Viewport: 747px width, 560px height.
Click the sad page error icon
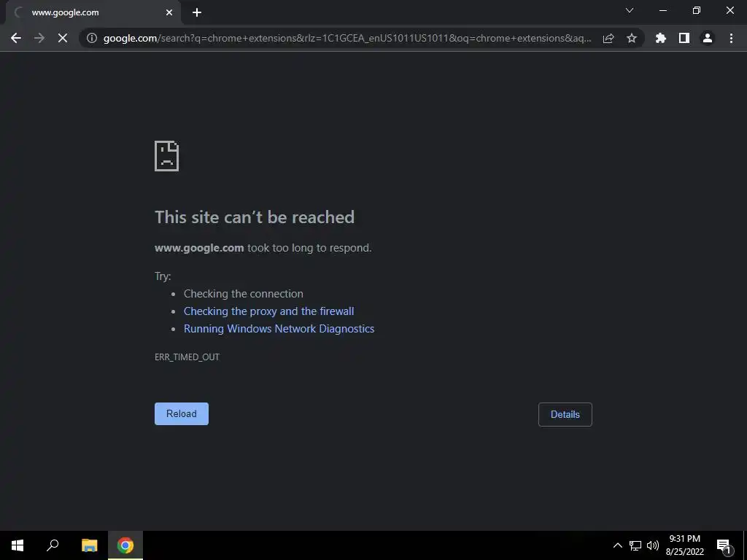[167, 156]
